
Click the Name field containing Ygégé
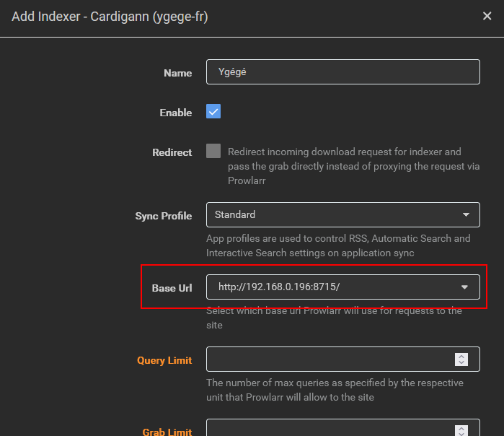[x=342, y=72]
